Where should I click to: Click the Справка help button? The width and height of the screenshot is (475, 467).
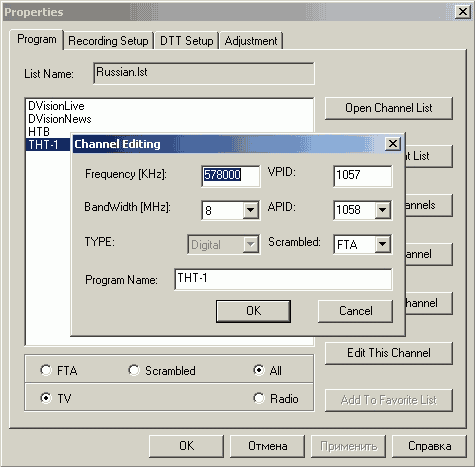[429, 446]
